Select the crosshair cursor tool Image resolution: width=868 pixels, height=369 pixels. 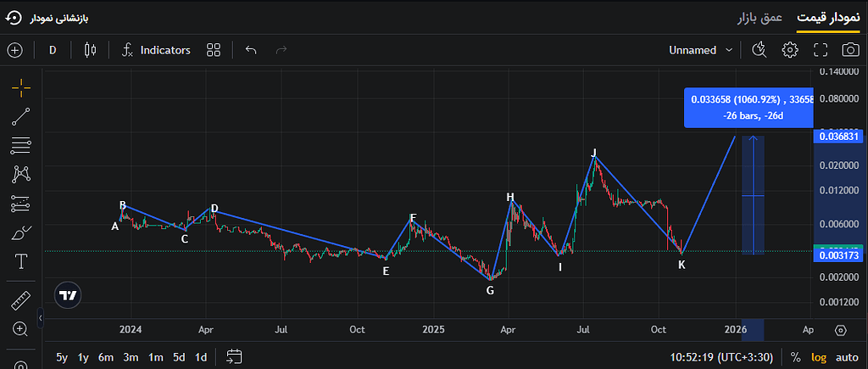pyautogui.click(x=21, y=87)
